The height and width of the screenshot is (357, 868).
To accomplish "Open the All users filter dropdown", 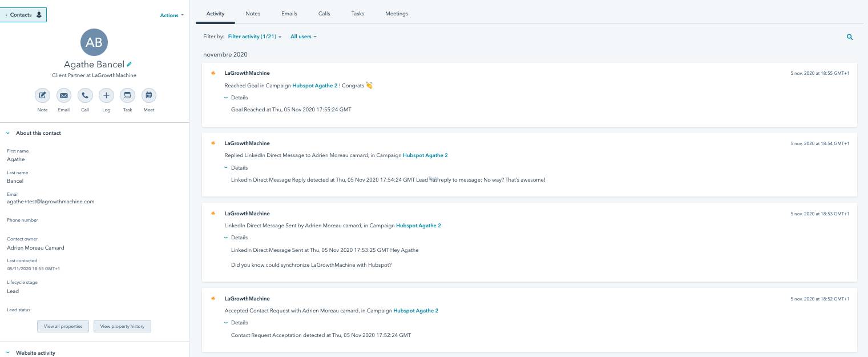I will tap(303, 37).
